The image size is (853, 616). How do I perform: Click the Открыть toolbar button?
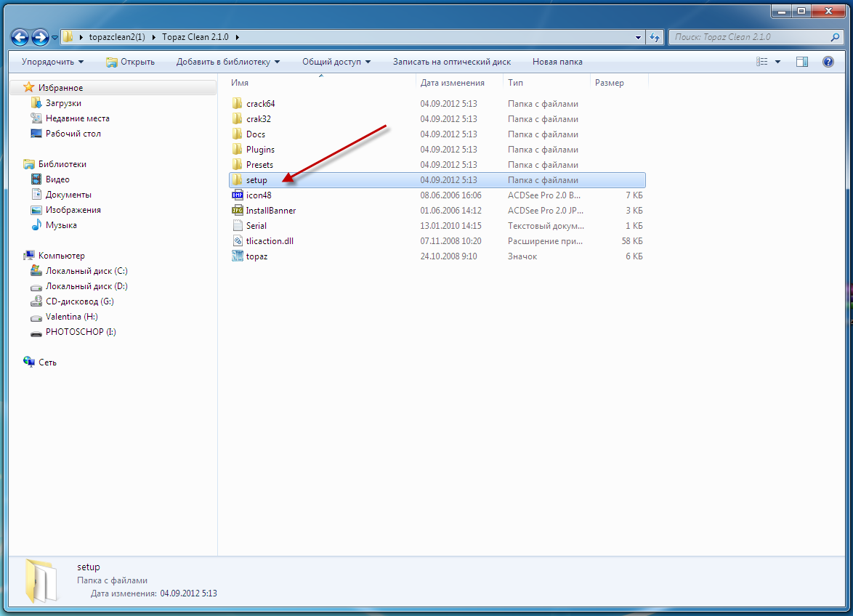tap(131, 62)
